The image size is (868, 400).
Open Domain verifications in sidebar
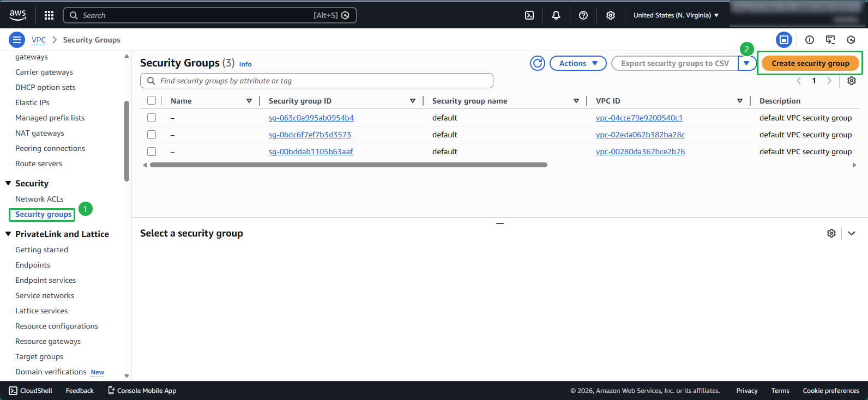(51, 372)
